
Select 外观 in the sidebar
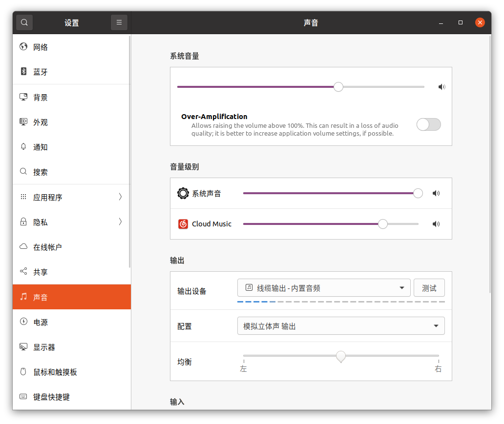pos(72,122)
